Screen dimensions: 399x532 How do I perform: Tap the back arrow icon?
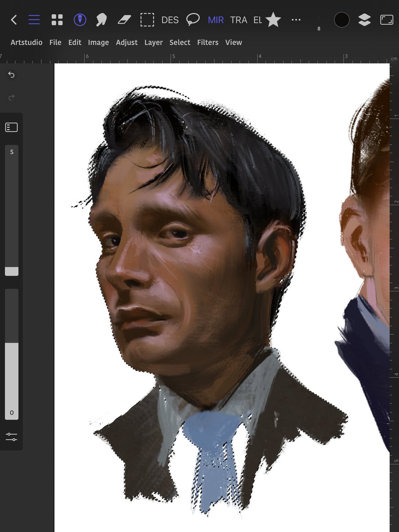(x=14, y=20)
